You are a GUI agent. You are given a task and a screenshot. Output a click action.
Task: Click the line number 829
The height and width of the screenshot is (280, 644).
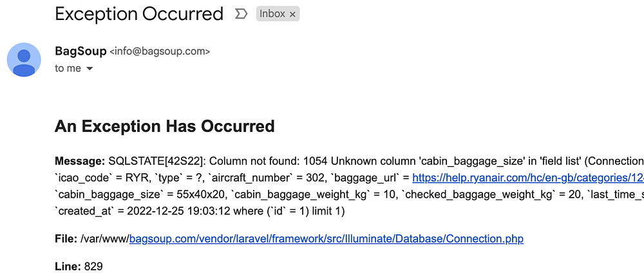[93, 266]
